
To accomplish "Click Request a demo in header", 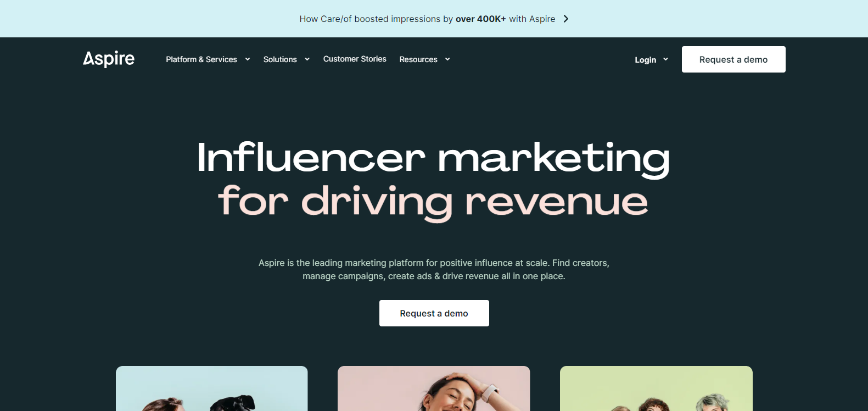I will [733, 59].
